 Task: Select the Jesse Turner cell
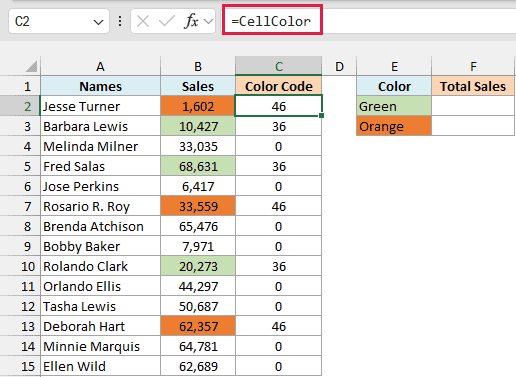pos(100,106)
